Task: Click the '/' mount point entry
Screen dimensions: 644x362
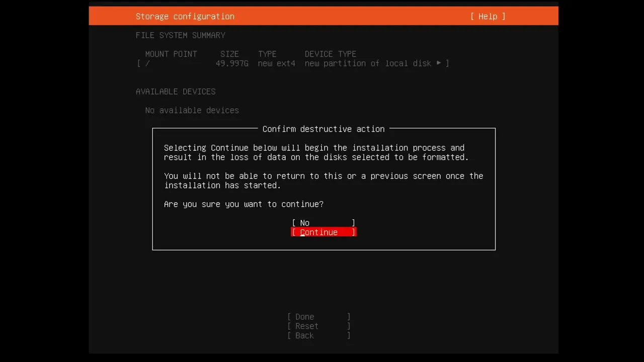Action: tap(147, 63)
